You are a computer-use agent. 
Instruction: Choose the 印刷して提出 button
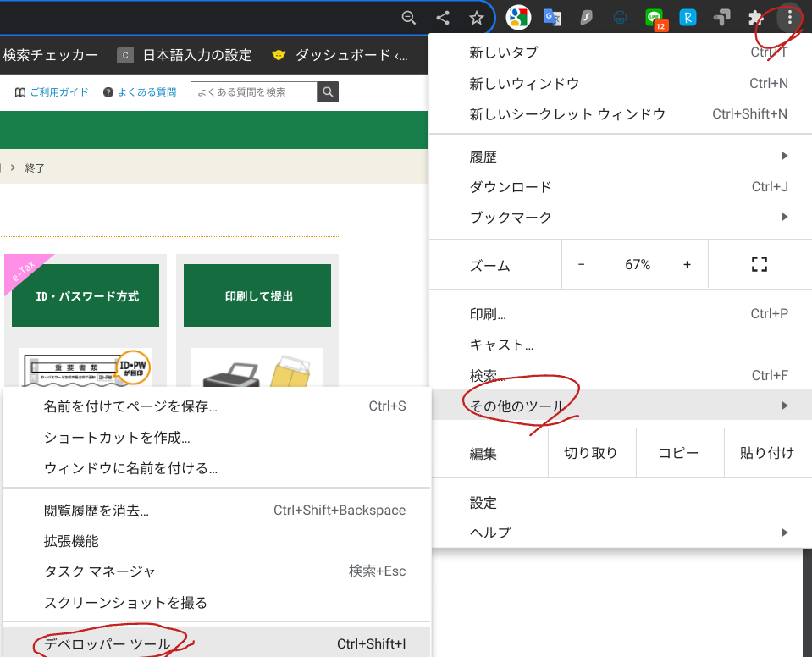click(x=257, y=295)
